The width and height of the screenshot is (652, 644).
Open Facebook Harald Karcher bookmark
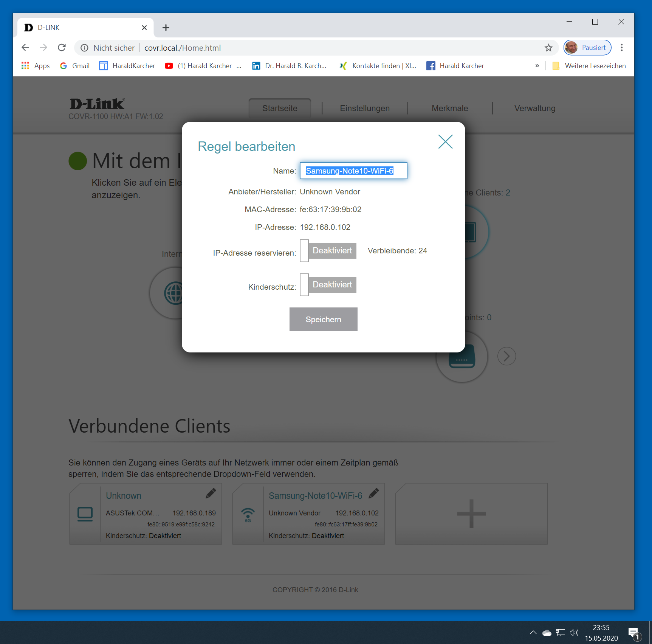[x=455, y=66]
